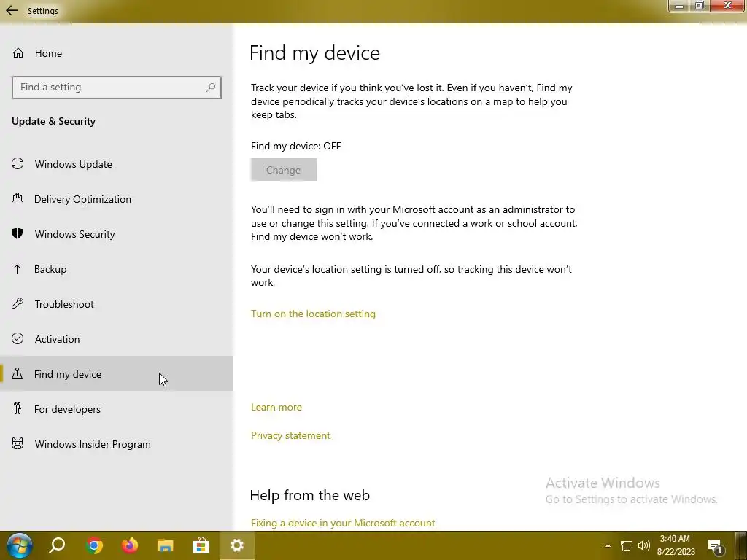Click the Home house icon
The height and width of the screenshot is (560, 747).
coord(18,52)
